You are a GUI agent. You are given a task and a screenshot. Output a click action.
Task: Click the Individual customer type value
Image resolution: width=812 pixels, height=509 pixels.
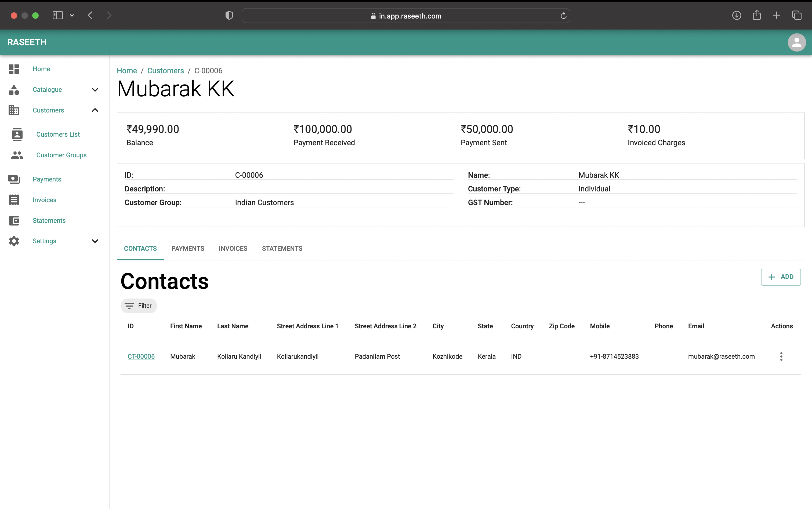pyautogui.click(x=594, y=189)
